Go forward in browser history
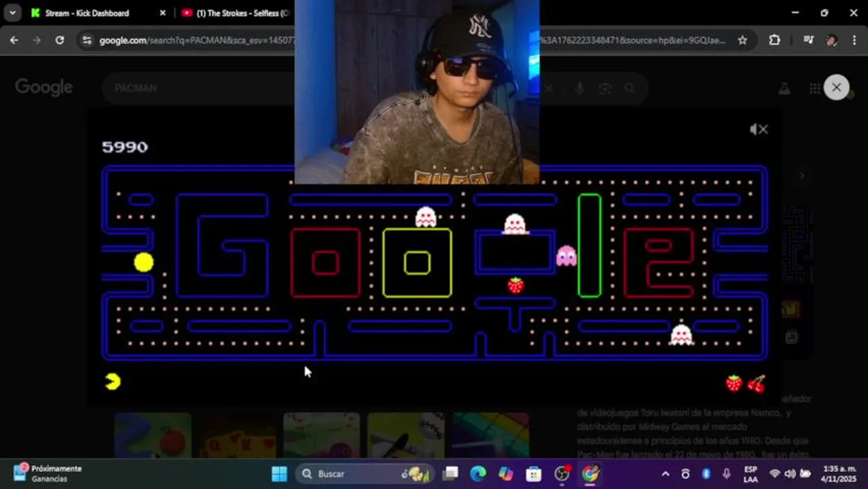The height and width of the screenshot is (489, 868). (37, 40)
